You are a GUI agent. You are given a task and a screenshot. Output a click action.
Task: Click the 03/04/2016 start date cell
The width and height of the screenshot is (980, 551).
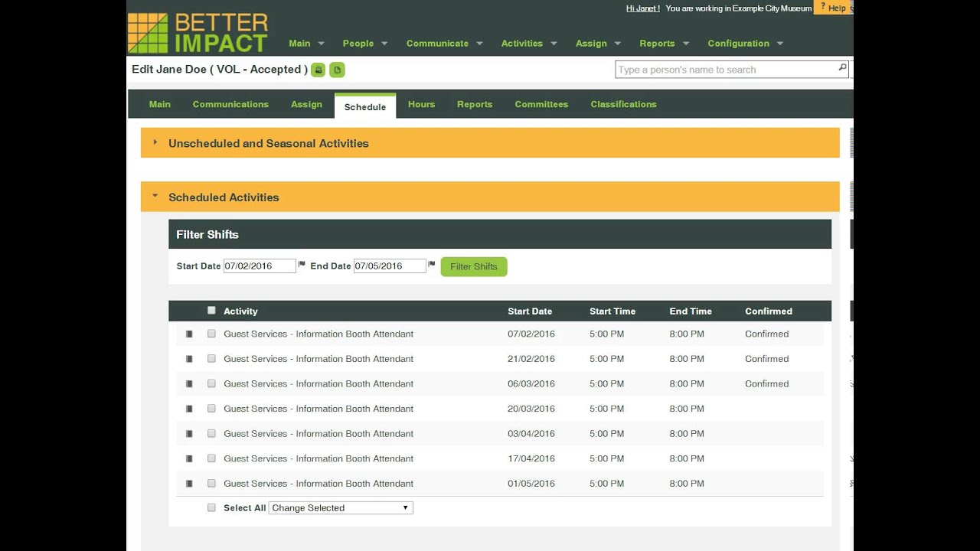tap(531, 434)
